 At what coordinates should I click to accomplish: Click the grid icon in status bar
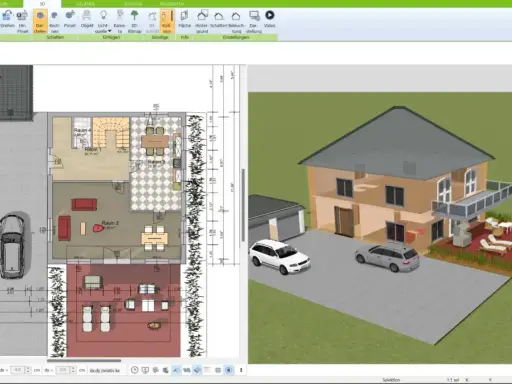[218, 370]
